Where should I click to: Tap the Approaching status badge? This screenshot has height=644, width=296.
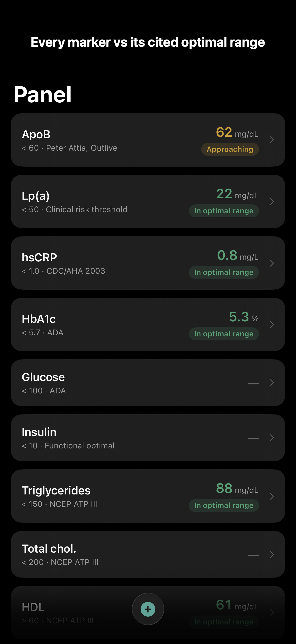[x=230, y=149]
